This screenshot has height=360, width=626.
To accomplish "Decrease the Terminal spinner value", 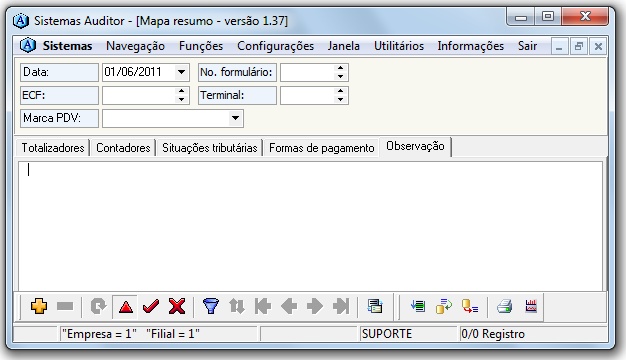I will pyautogui.click(x=340, y=99).
